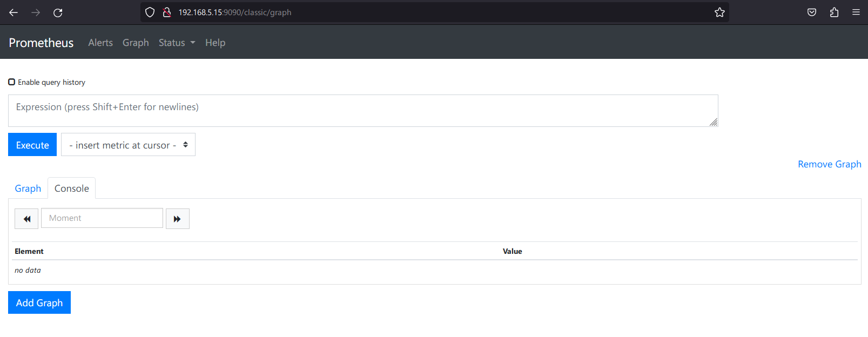View the insecure connection padlock icon
Screen dimensions: 868x337
tap(167, 12)
